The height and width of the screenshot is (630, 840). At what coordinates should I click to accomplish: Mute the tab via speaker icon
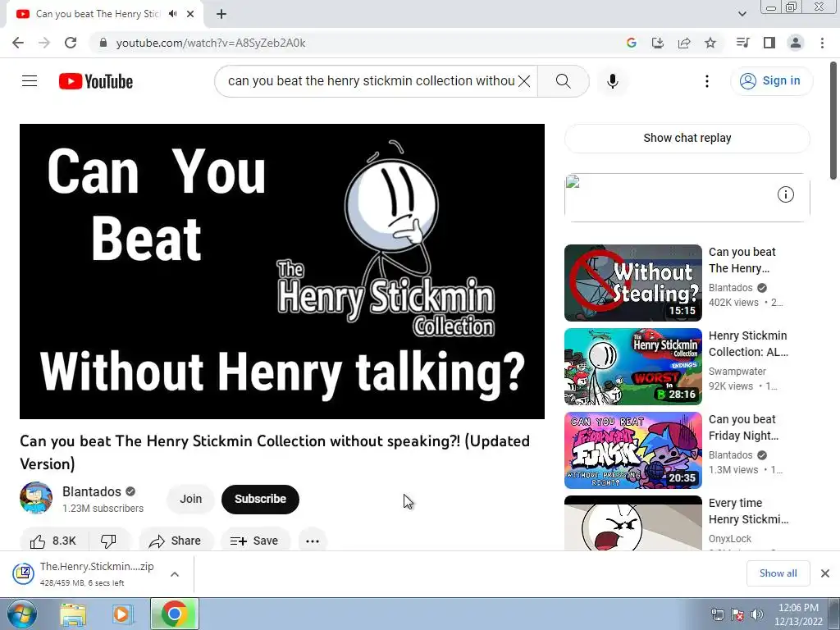click(x=172, y=14)
